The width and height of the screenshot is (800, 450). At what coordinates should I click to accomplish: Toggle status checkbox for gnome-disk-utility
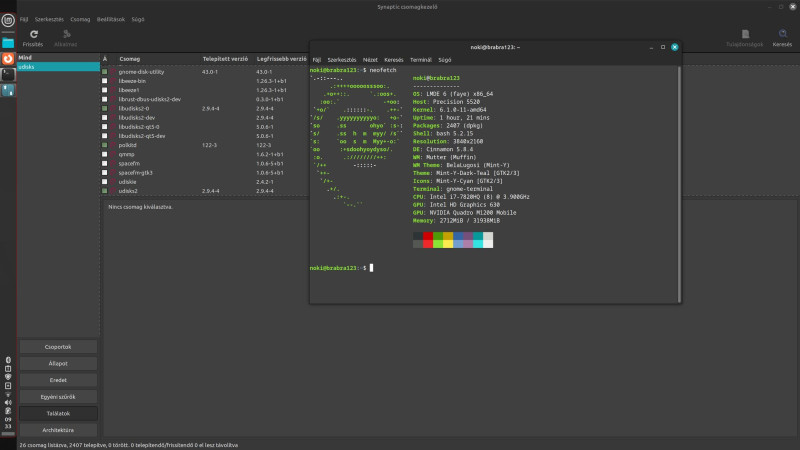pyautogui.click(x=105, y=72)
